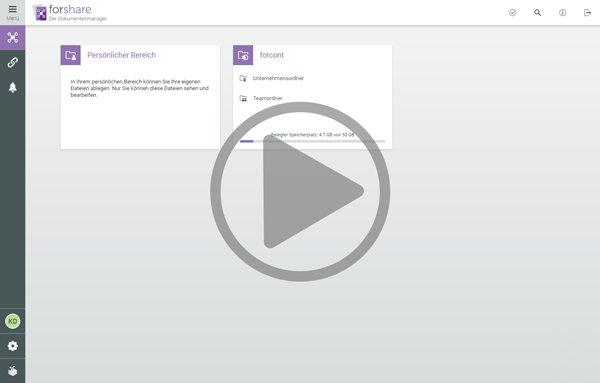Click the logout icon
Screen dimensions: 600x383
pyautogui.click(x=587, y=13)
